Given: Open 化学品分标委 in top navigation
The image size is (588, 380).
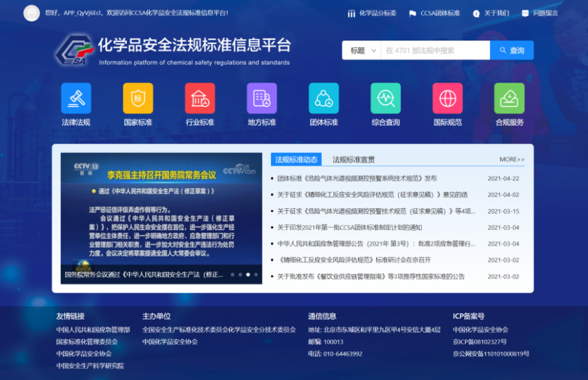Looking at the screenshot, I should coord(372,13).
